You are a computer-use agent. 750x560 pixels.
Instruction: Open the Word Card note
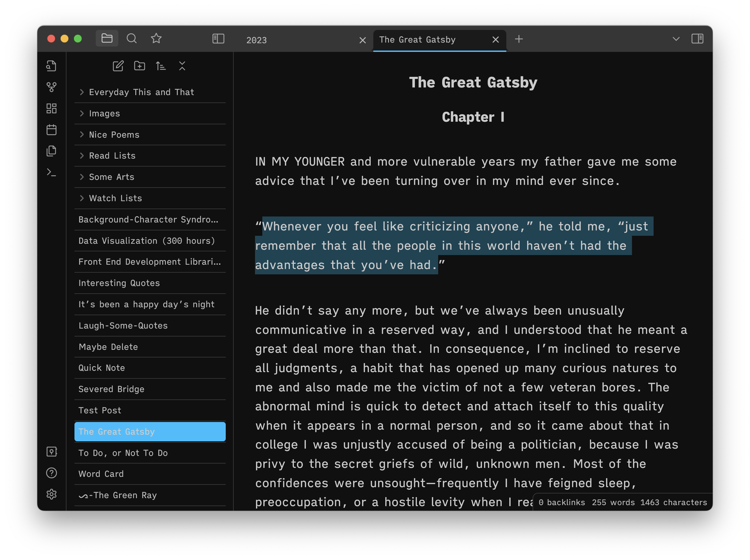(150, 474)
